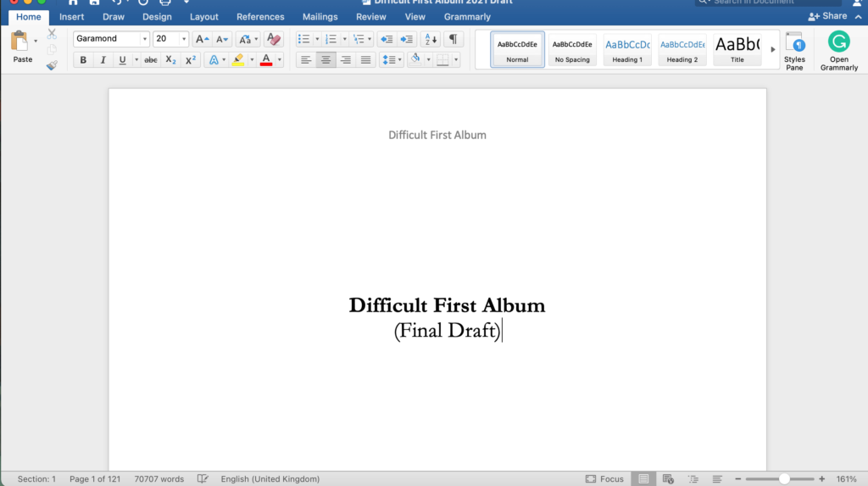
Task: Apply the No Spacing style
Action: (572, 49)
